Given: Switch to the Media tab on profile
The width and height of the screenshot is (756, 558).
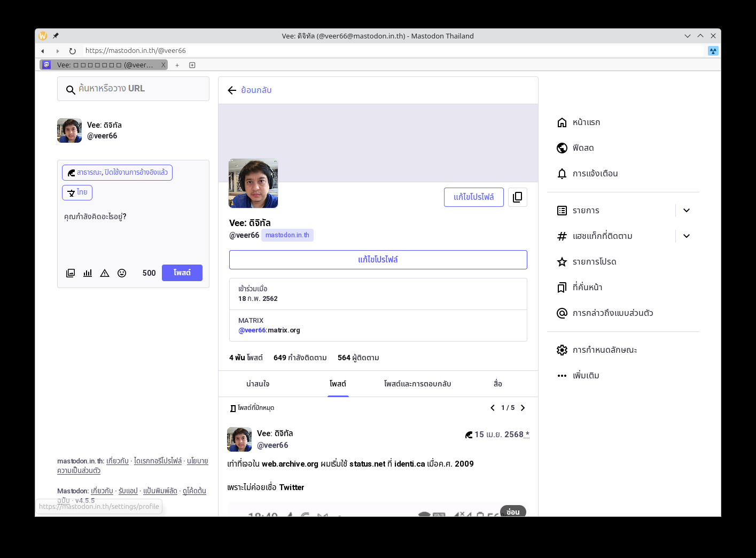Looking at the screenshot, I should click(497, 384).
